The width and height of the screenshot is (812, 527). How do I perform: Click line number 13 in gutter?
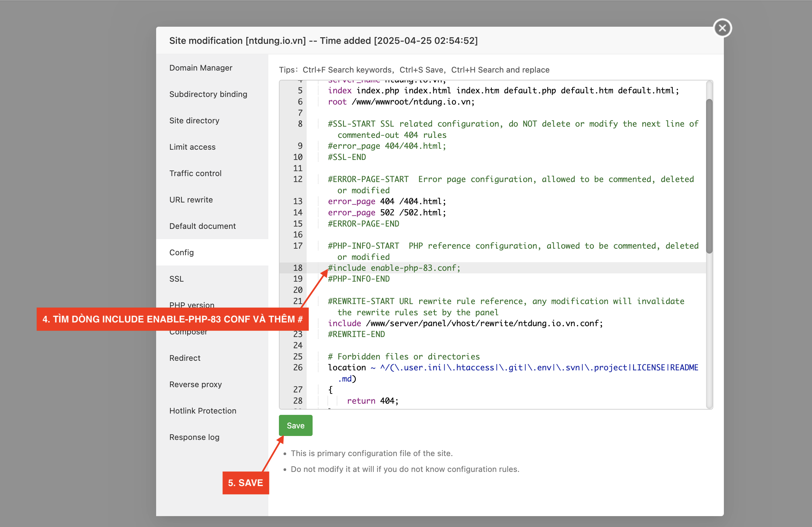pyautogui.click(x=297, y=201)
